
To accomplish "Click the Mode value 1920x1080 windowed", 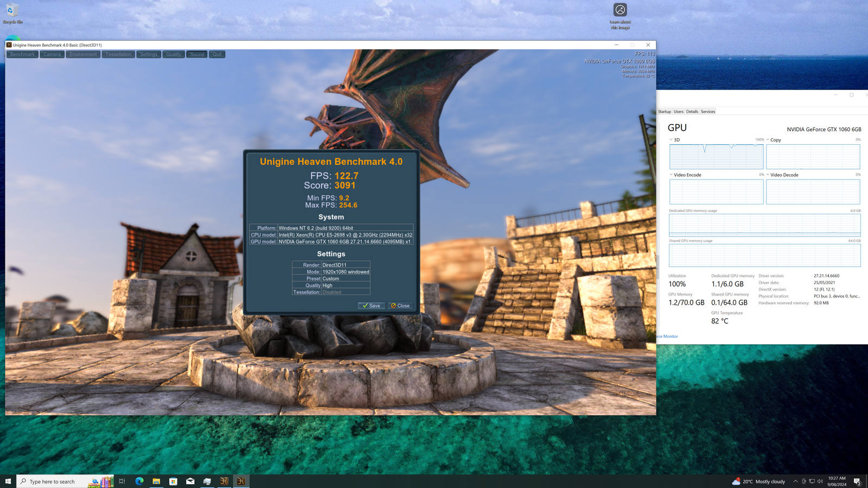I will [x=346, y=272].
